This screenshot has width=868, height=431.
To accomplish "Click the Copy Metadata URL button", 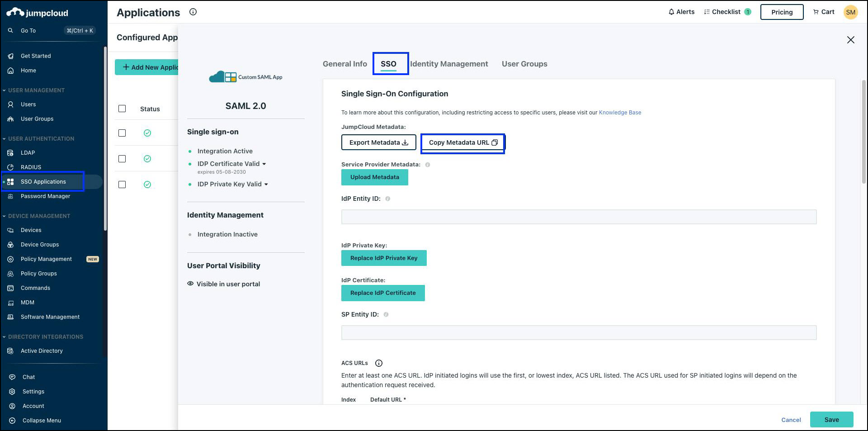I will click(x=463, y=142).
